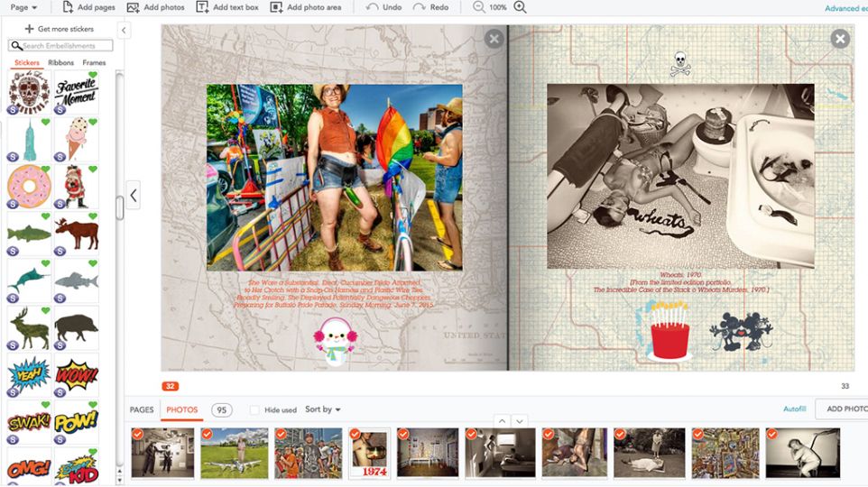Collapse the stickers sidebar panel
This screenshot has width=868, height=487.
point(124,31)
